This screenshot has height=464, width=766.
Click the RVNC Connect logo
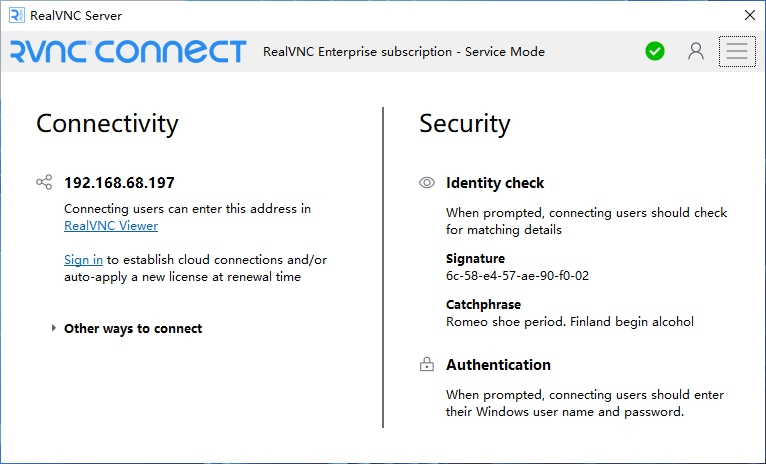pyautogui.click(x=127, y=51)
